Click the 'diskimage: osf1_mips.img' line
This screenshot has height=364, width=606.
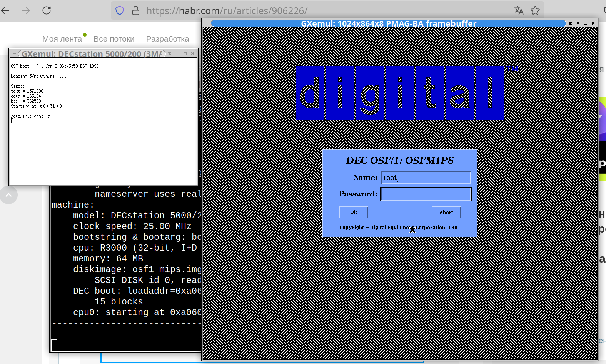tap(137, 269)
